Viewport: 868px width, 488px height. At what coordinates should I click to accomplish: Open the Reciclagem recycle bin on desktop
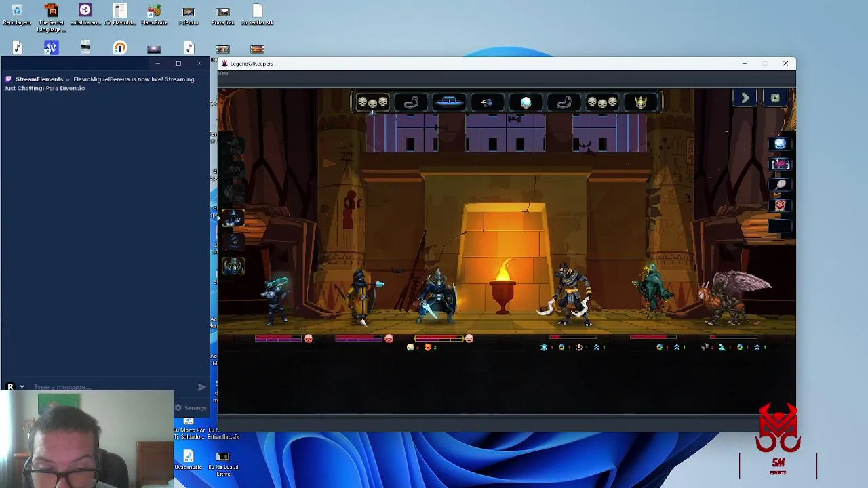(17, 15)
